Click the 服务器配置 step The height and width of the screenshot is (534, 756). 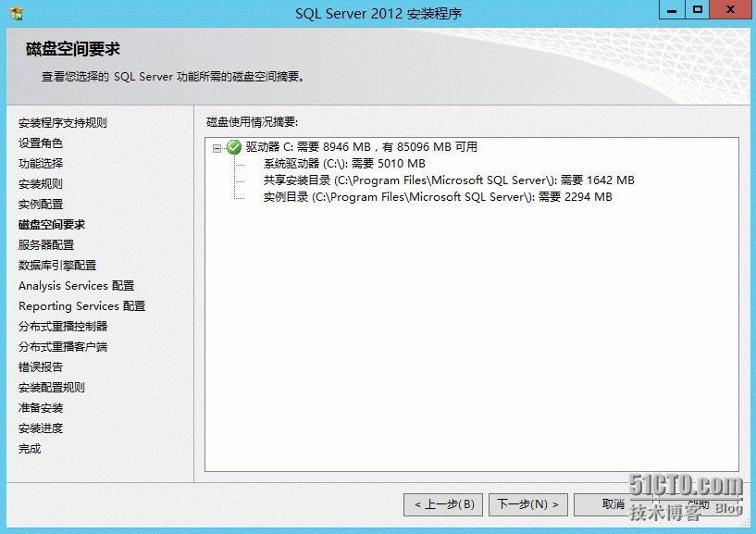coord(46,245)
